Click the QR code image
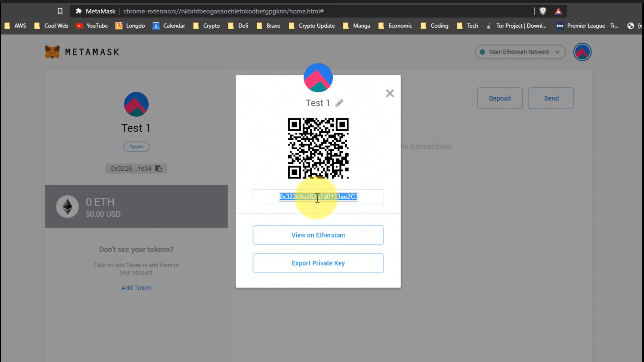The width and height of the screenshot is (644, 362). (318, 148)
